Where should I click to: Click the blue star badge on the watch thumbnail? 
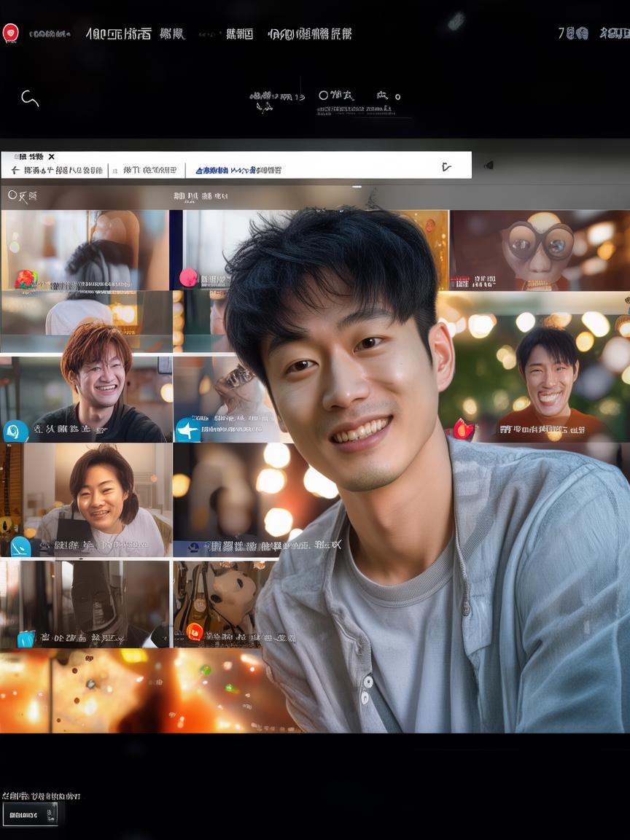click(x=187, y=429)
